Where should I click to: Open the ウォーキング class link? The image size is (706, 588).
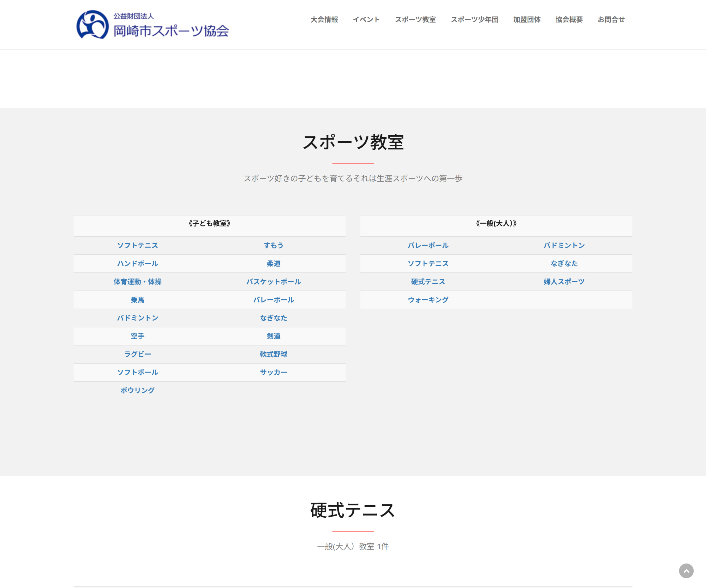(x=428, y=300)
